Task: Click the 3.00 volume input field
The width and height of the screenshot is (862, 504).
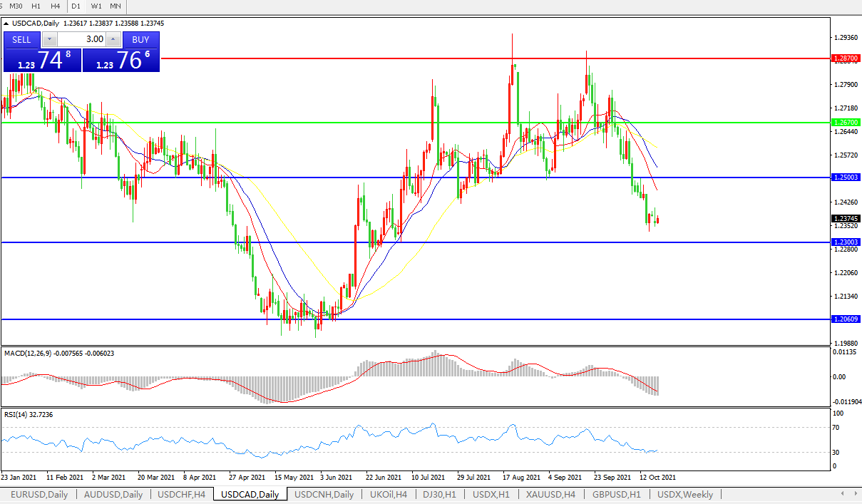Action: click(81, 40)
